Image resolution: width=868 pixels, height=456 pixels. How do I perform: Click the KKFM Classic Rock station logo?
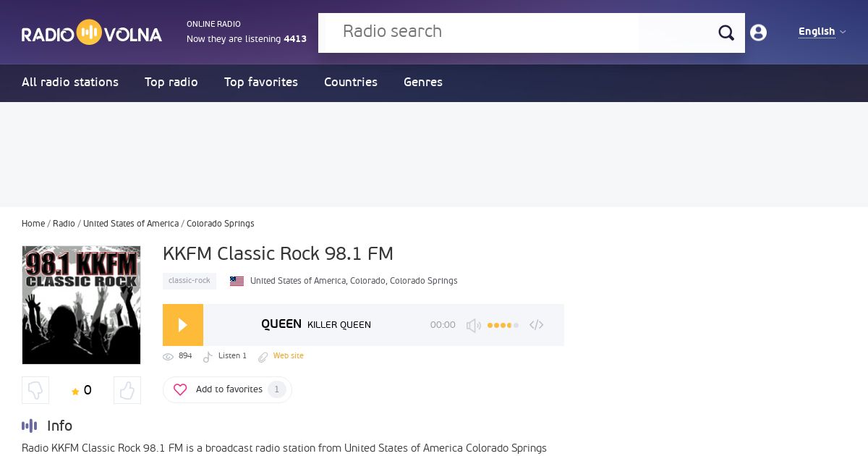click(81, 305)
